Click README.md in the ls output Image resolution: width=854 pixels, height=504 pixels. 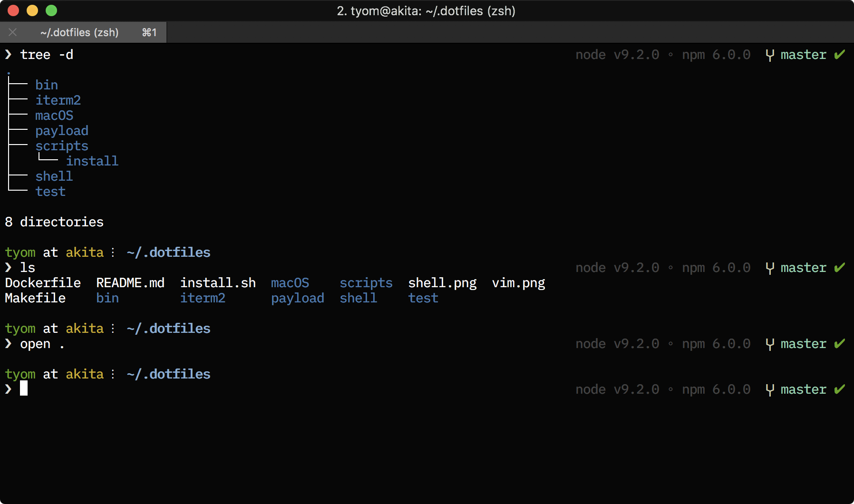[x=130, y=283]
